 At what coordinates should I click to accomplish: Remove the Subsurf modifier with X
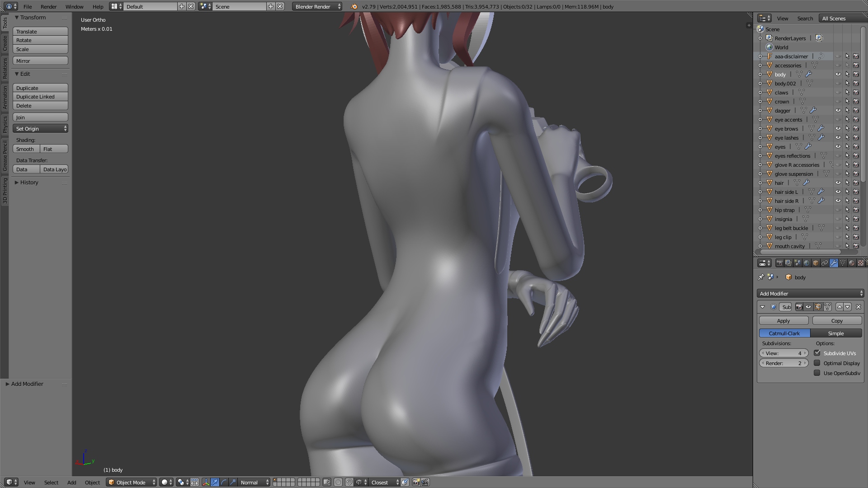(x=859, y=307)
